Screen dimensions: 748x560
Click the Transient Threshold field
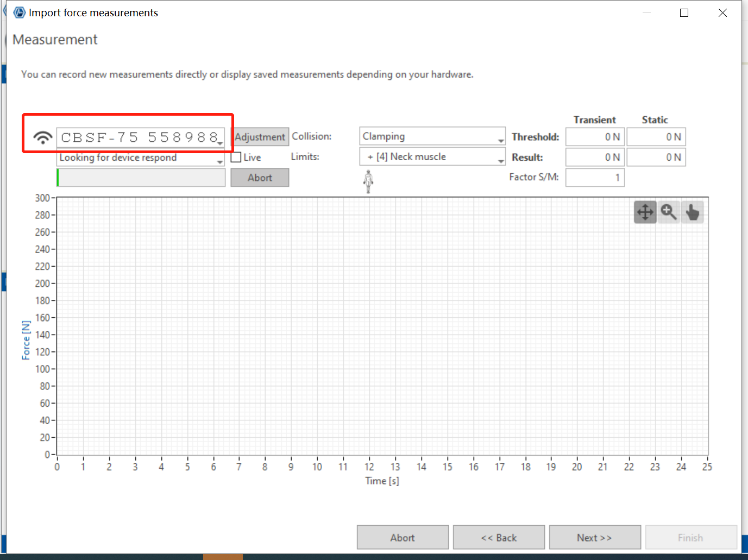coord(595,137)
